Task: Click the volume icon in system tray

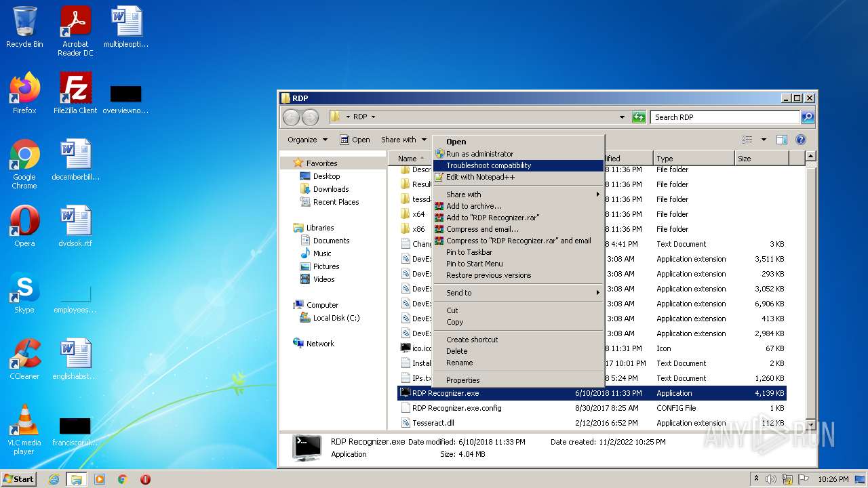Action: point(771,479)
